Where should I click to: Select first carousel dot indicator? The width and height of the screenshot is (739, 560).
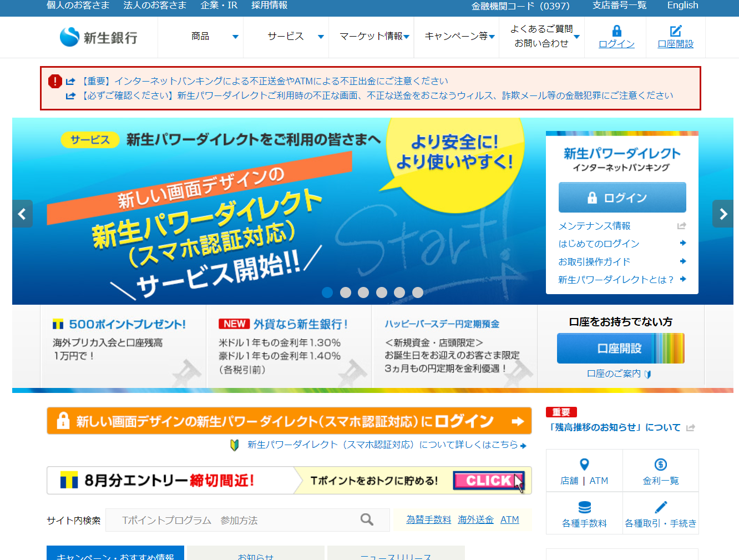(327, 292)
